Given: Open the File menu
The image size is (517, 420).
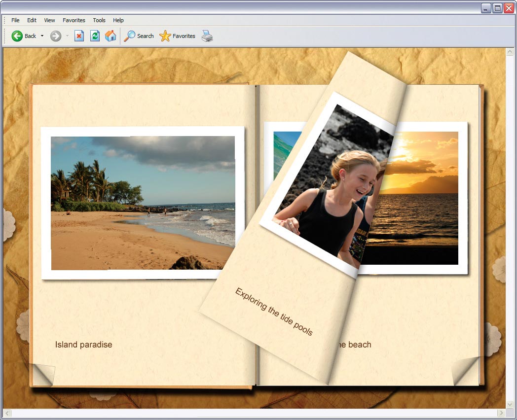Looking at the screenshot, I should tap(15, 20).
